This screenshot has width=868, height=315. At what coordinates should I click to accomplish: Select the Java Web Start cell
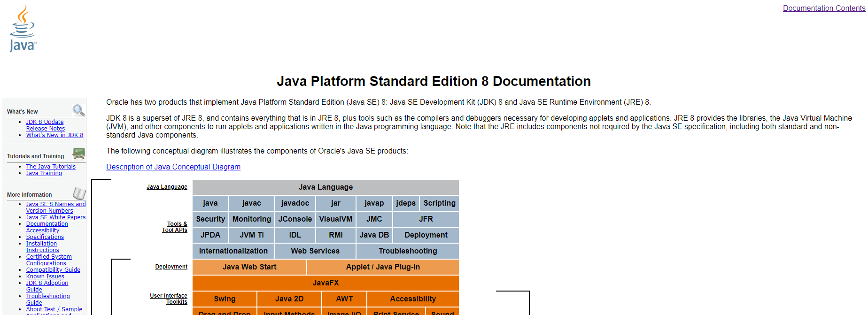(249, 267)
